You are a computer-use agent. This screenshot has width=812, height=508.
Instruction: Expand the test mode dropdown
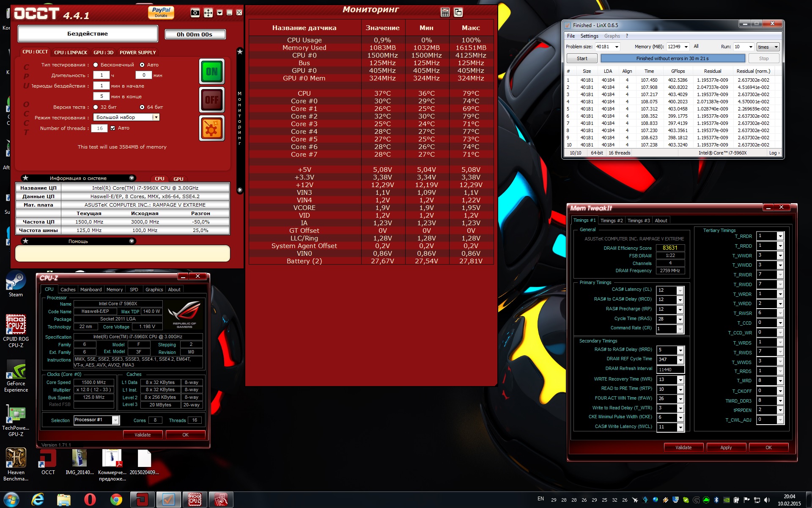(156, 117)
